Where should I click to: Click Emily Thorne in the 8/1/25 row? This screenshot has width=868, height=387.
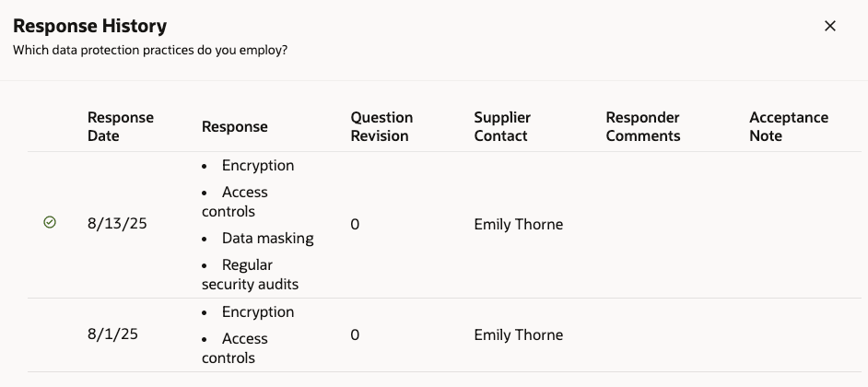(518, 334)
